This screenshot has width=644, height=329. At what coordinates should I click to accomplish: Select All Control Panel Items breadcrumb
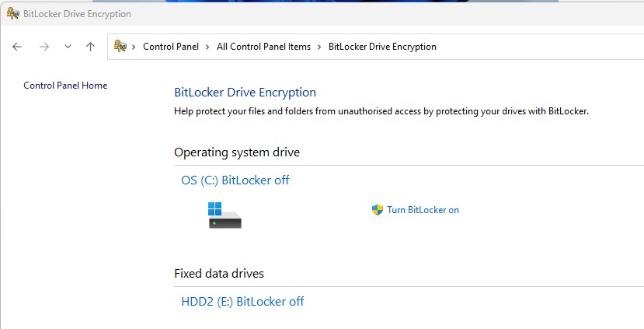(x=263, y=47)
